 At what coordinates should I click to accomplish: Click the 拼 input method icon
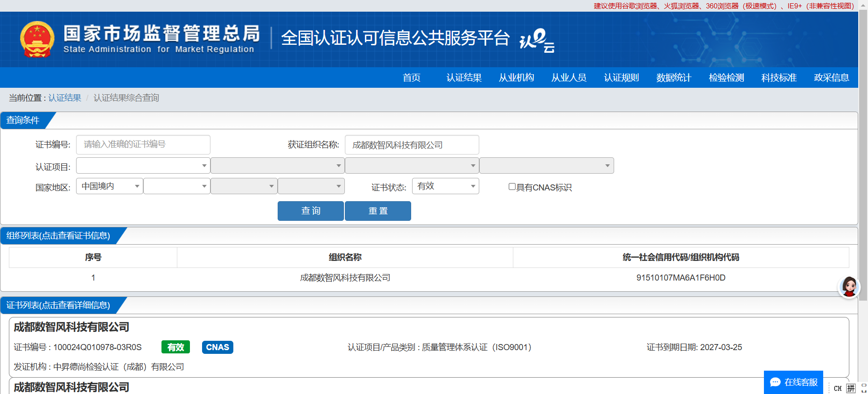(x=851, y=388)
